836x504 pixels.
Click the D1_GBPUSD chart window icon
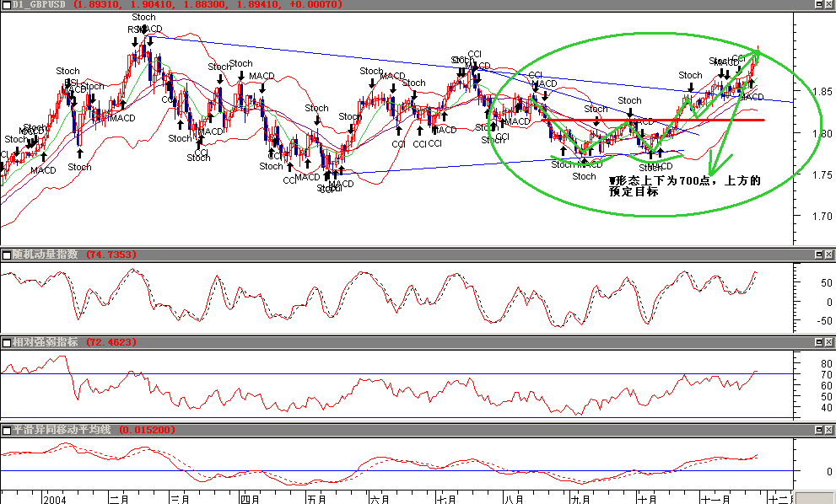(7, 5)
